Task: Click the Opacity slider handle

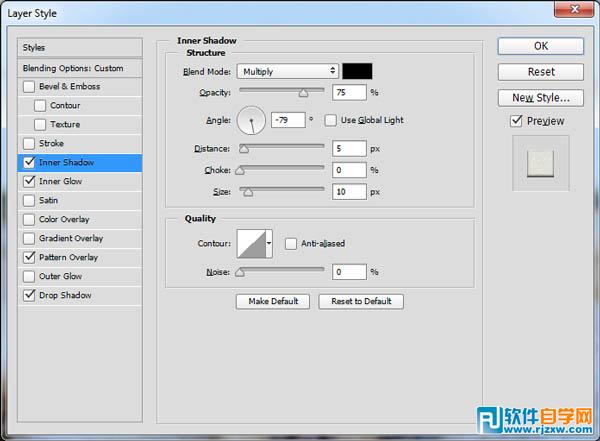Action: point(303,92)
